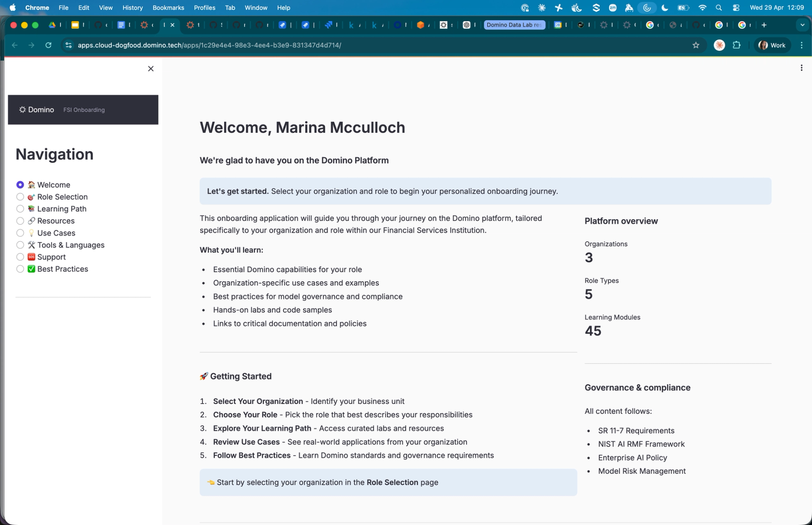Click the address bar URL field
Viewport: 812px width, 525px height.
coord(381,45)
